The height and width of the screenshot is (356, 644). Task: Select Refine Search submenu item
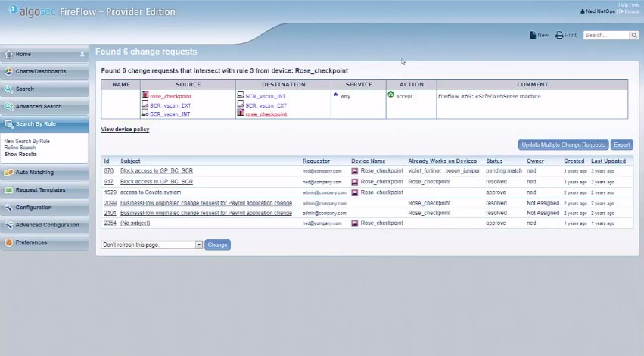click(x=20, y=148)
